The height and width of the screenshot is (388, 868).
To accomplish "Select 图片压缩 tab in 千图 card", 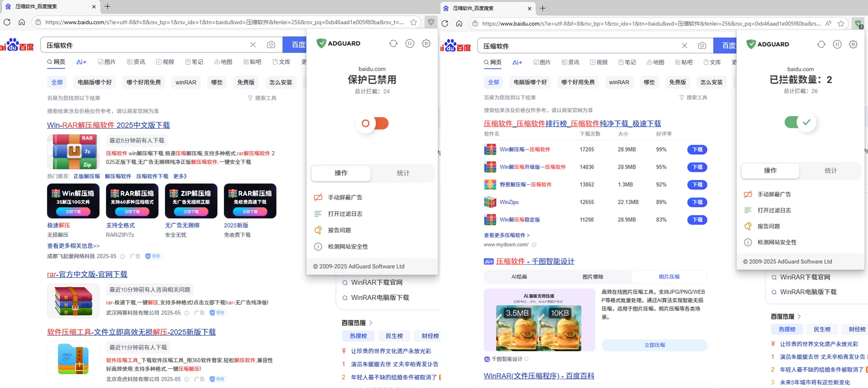I will tap(669, 277).
